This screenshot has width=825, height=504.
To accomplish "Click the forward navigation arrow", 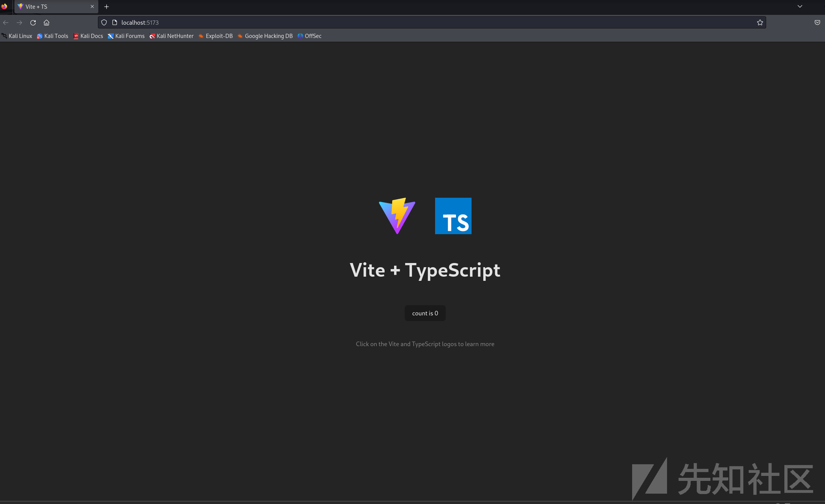I will click(x=19, y=23).
